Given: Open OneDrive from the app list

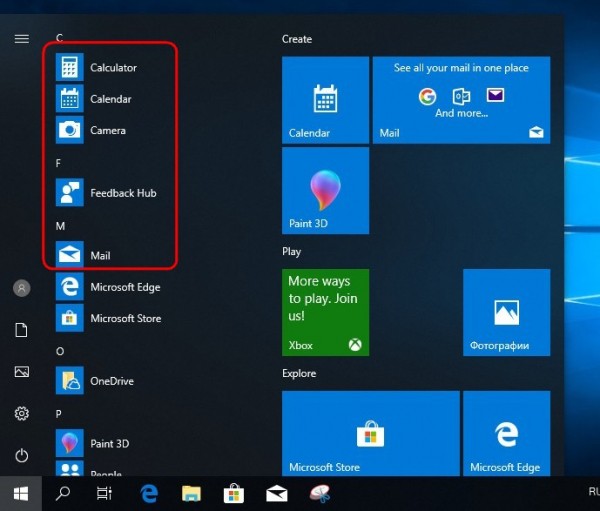Looking at the screenshot, I should 113,381.
